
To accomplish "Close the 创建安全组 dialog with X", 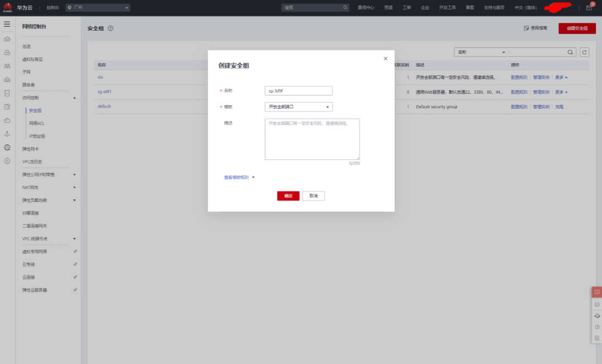I will tap(386, 59).
